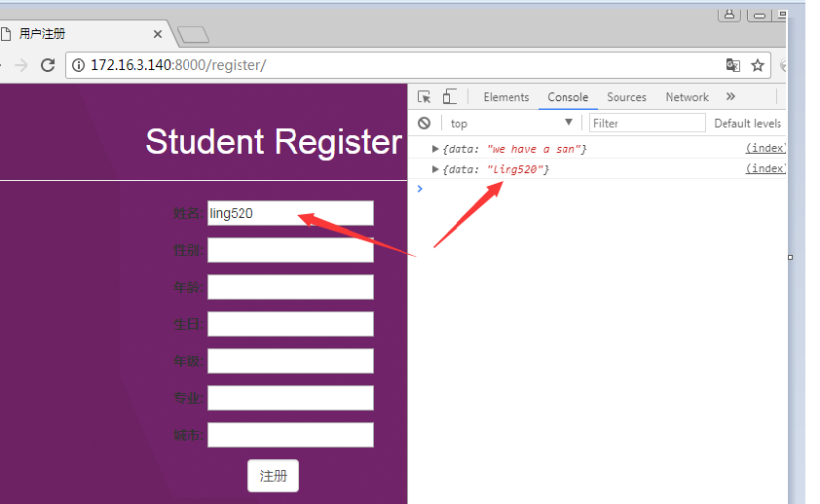Image resolution: width=820 pixels, height=504 pixels.
Task: Click the 城市 input field
Action: point(290,435)
